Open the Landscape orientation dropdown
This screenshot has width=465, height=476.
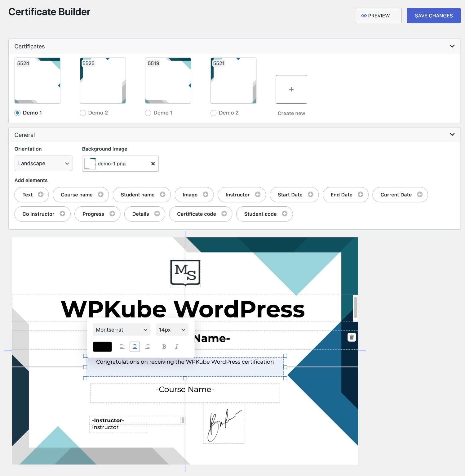[43, 163]
